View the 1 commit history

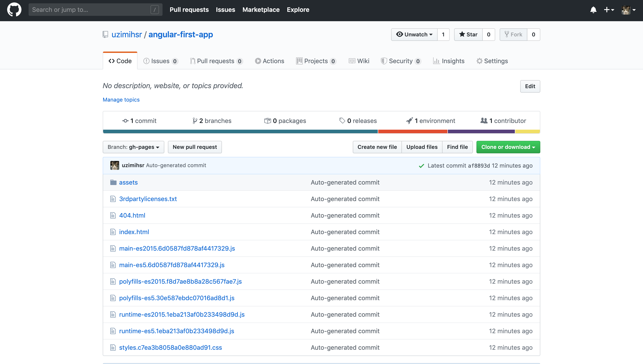(x=139, y=121)
